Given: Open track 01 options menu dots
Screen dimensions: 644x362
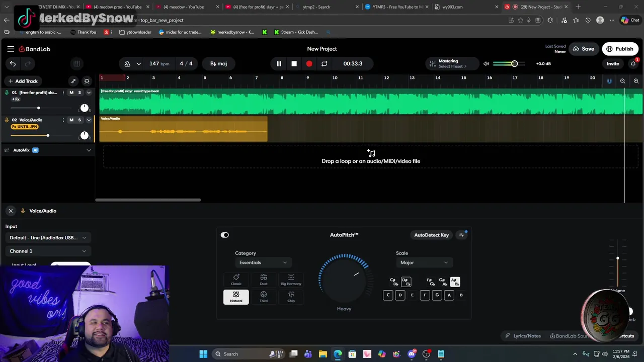Looking at the screenshot, I should (x=63, y=93).
